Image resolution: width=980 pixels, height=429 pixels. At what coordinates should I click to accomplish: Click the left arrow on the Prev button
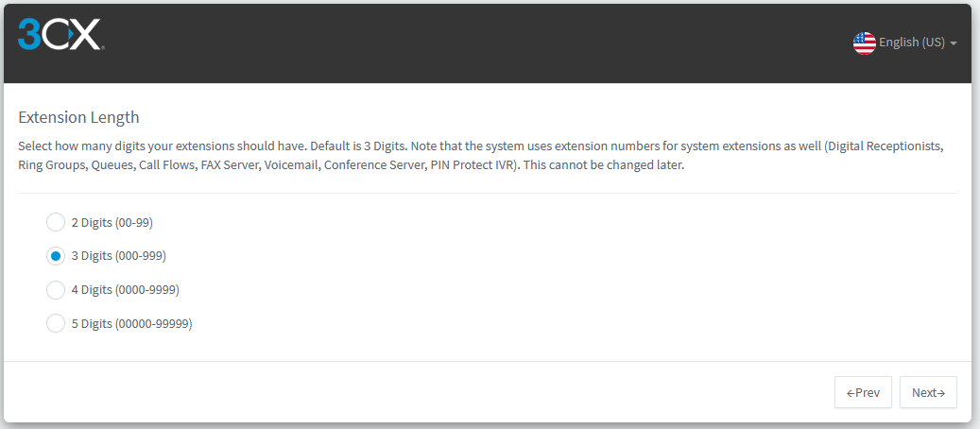(851, 393)
